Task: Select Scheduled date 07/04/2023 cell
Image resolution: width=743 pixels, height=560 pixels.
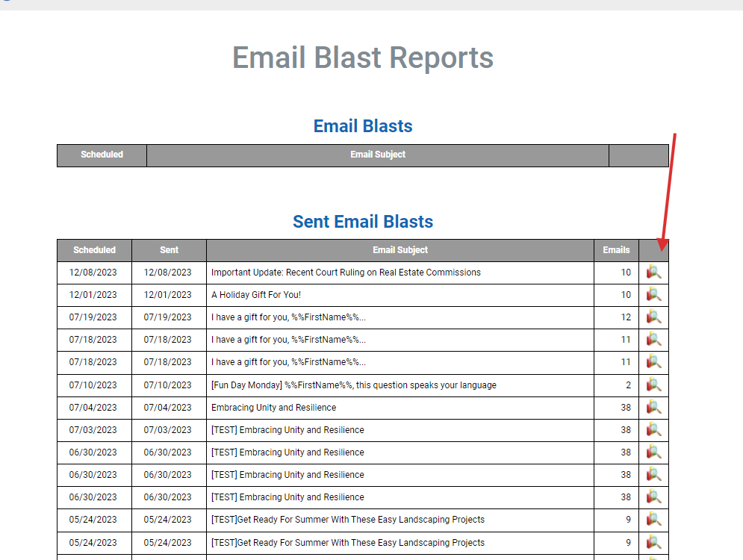Action: tap(93, 408)
